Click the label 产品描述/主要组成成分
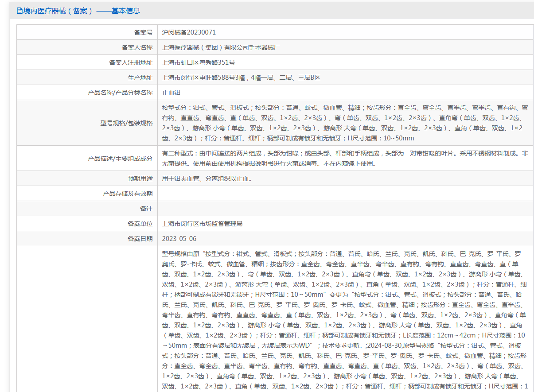This screenshot has height=392, width=534. point(120,159)
